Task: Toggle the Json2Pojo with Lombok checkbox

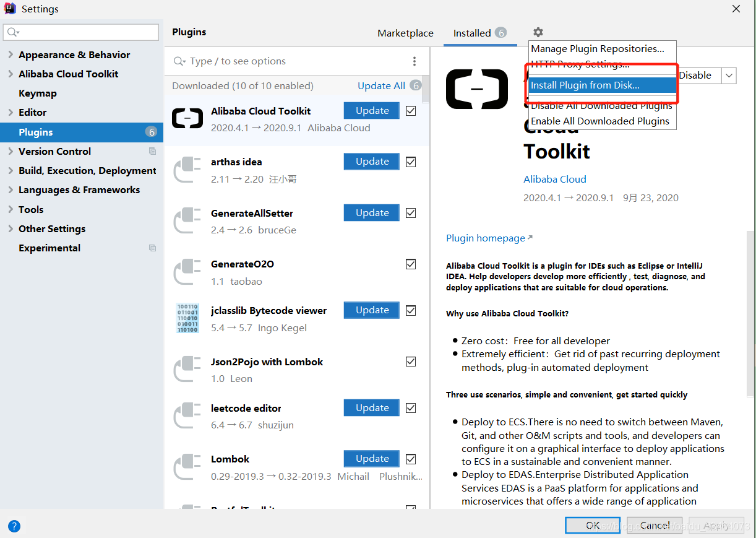Action: pyautogui.click(x=411, y=362)
